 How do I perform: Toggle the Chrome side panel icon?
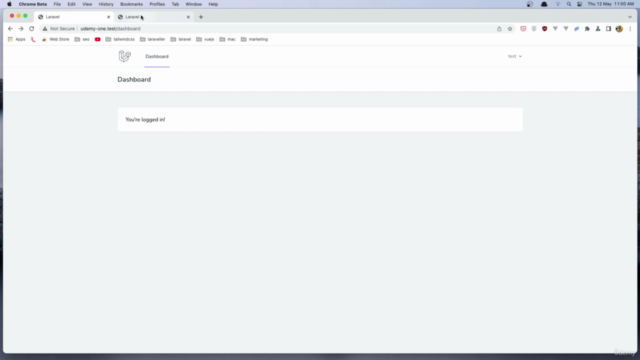point(609,29)
